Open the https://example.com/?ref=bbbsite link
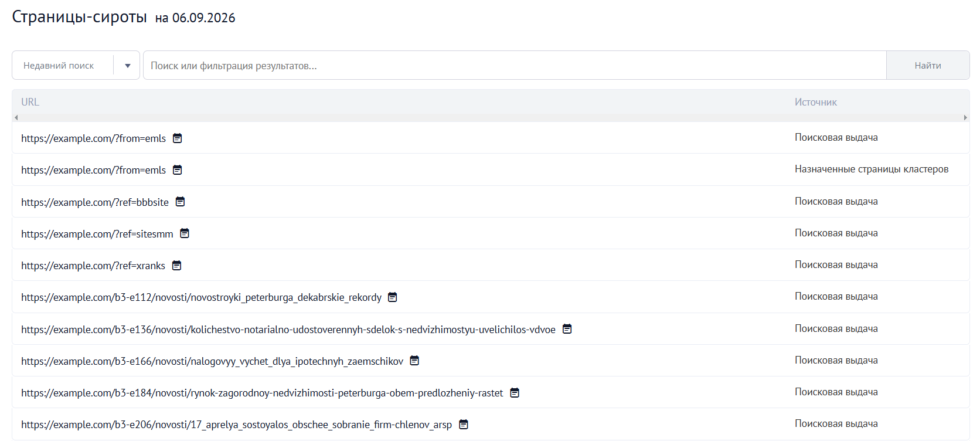Image resolution: width=980 pixels, height=441 pixels. [95, 202]
